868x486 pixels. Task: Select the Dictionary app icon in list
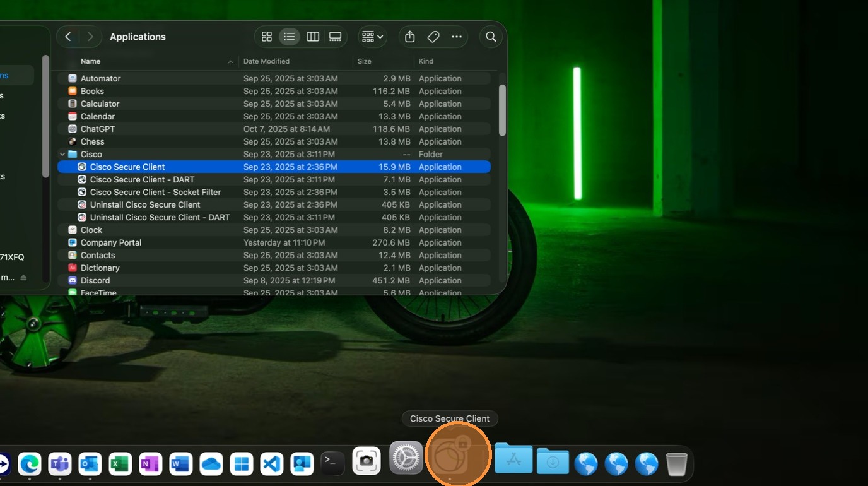tap(73, 268)
